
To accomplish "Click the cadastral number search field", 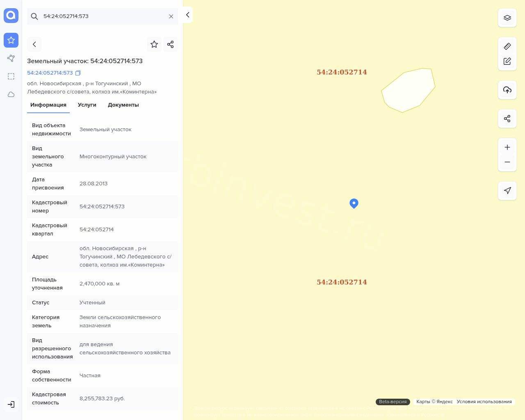I will [103, 16].
